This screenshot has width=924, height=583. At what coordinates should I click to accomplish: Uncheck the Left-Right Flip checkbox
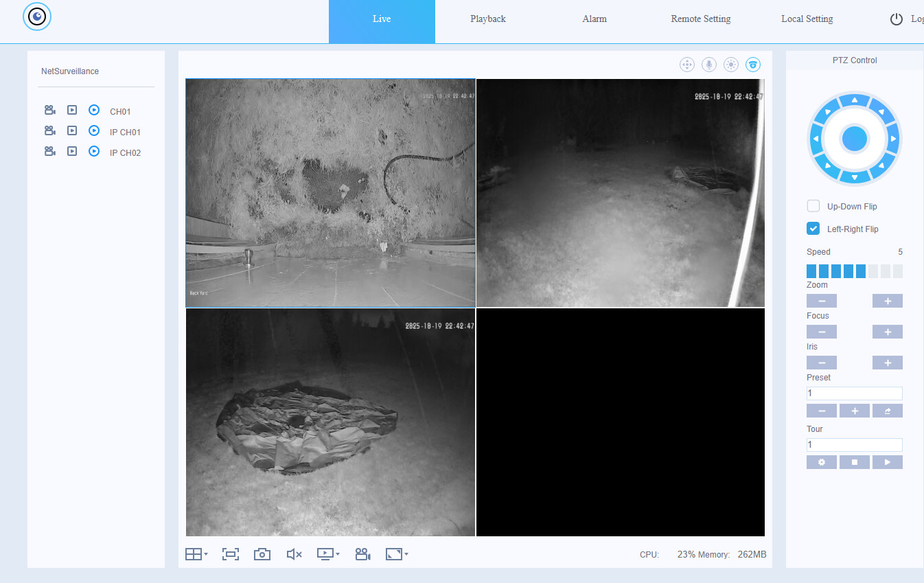click(x=813, y=229)
